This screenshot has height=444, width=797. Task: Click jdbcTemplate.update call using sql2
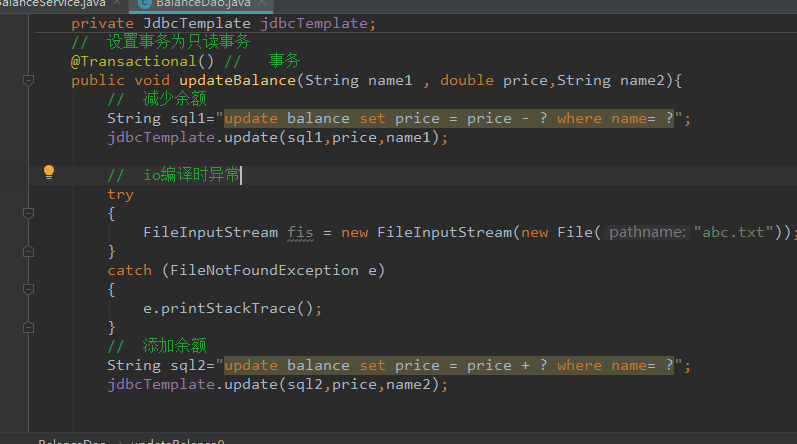tap(278, 385)
